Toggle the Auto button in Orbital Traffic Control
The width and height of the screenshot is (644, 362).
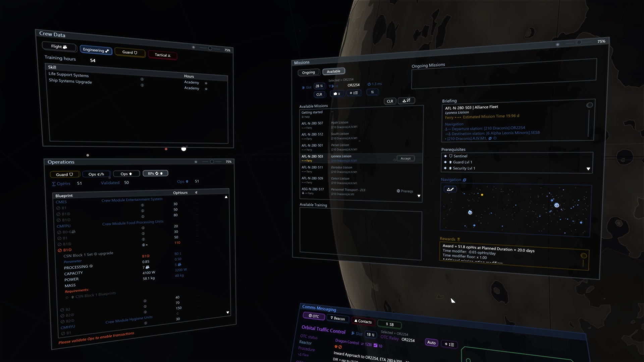point(431,343)
